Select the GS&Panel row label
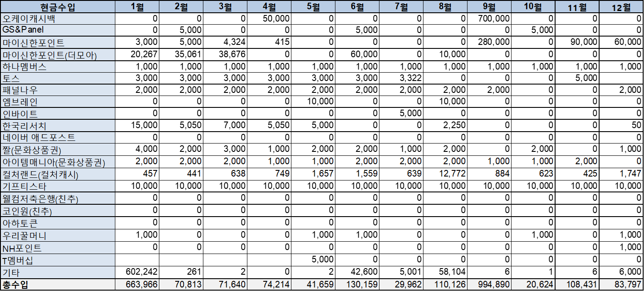This screenshot has height=291, width=644. pyautogui.click(x=58, y=30)
